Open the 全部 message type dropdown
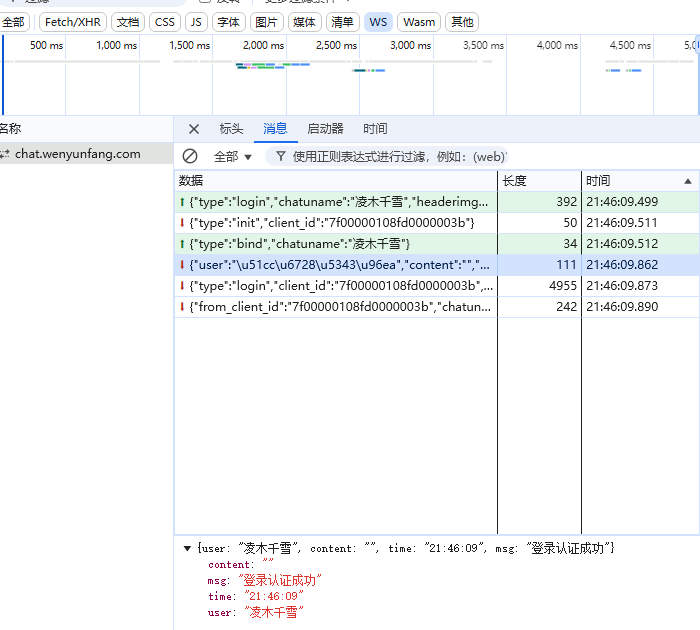 (x=233, y=157)
